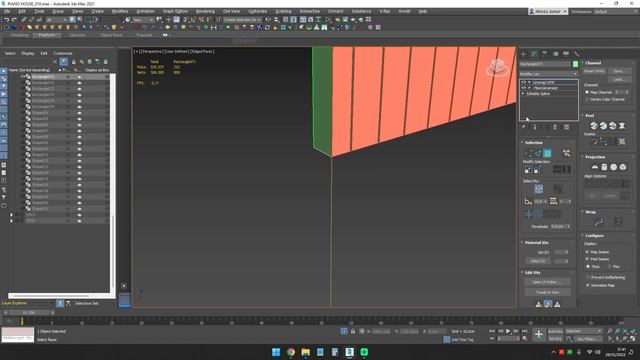Expand the Editable Spline stack entry
Screen dimensions: 640x360
point(523,93)
